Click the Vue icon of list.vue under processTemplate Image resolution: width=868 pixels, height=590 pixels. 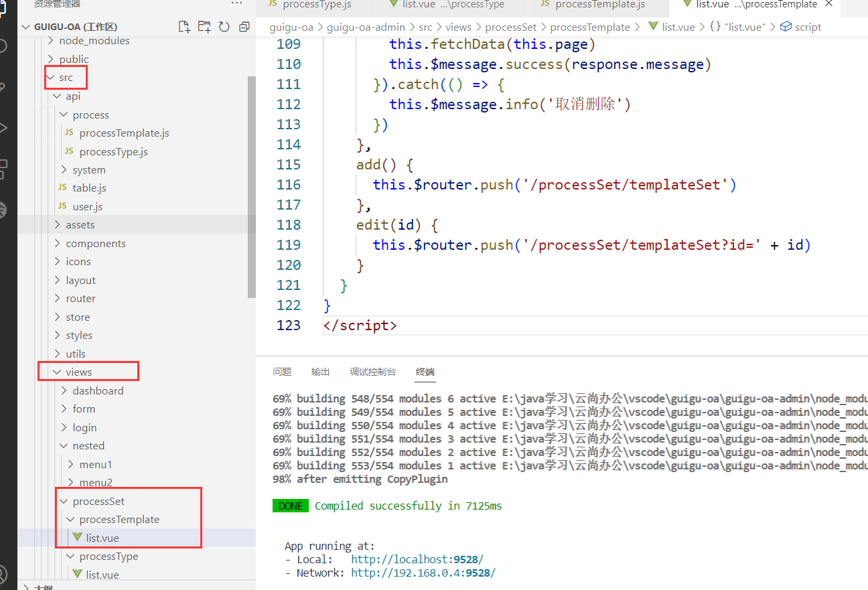click(78, 537)
